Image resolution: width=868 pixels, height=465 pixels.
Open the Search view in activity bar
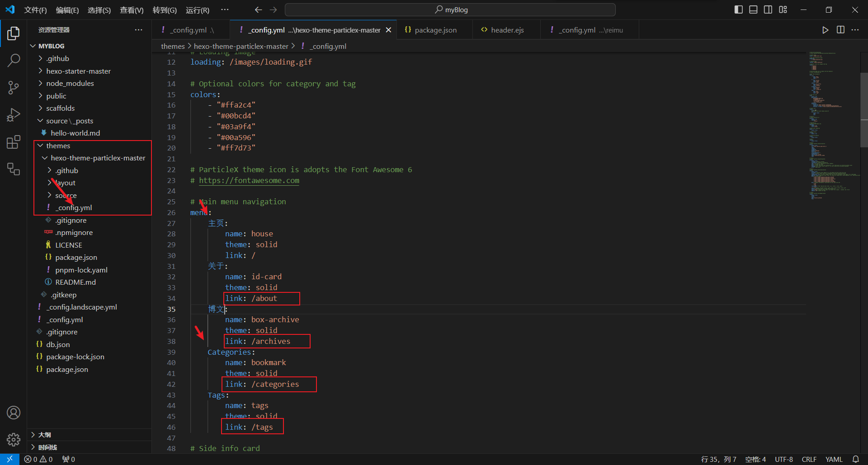[x=14, y=60]
